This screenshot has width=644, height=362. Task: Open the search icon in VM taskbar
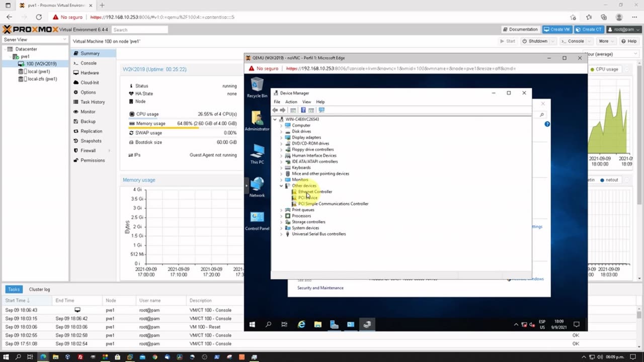pos(268,325)
